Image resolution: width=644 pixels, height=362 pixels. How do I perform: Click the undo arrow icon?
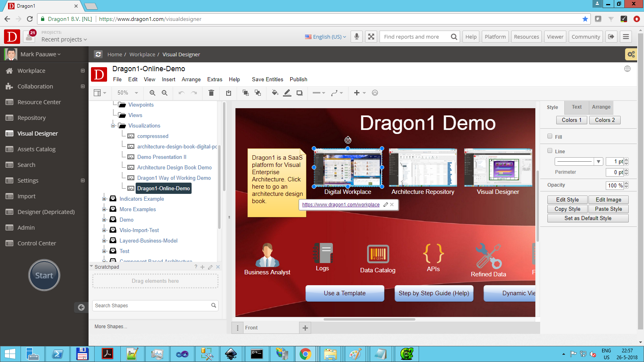[x=182, y=93]
